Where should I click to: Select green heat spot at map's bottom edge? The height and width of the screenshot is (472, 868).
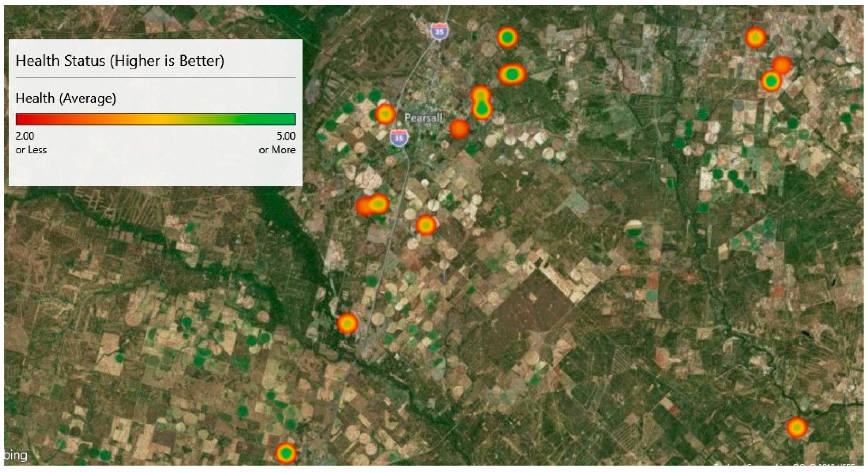(286, 453)
